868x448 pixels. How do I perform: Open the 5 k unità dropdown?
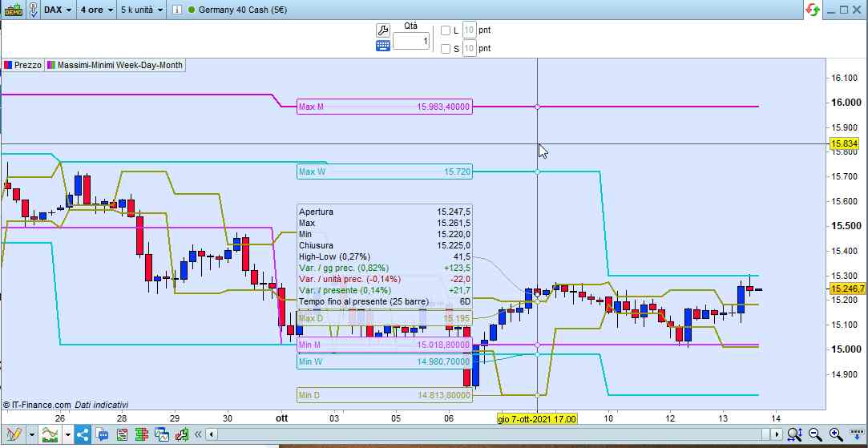pyautogui.click(x=143, y=10)
